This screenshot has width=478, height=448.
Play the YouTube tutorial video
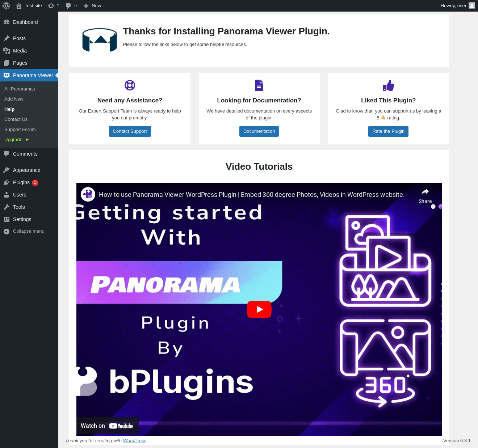(x=259, y=309)
